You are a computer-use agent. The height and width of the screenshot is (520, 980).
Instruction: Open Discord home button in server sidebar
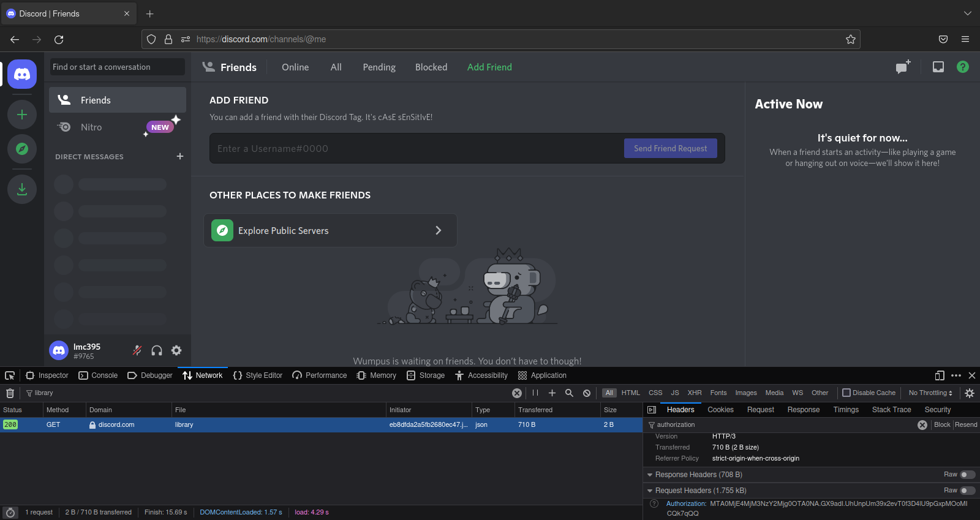pos(22,74)
